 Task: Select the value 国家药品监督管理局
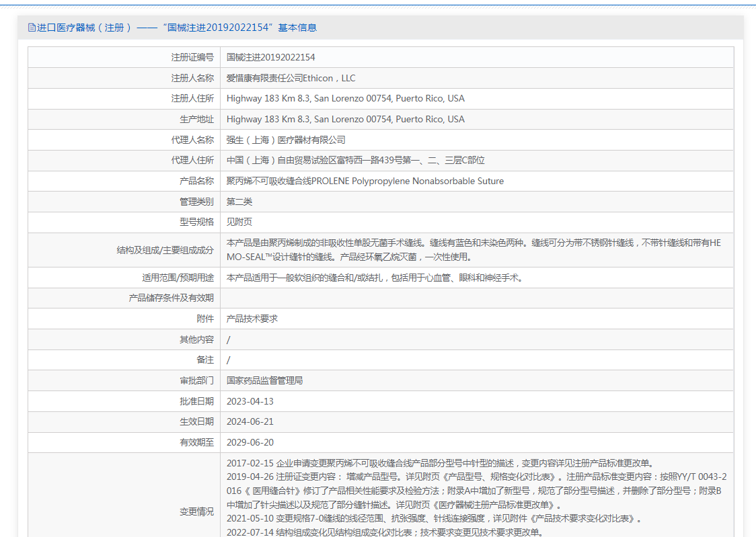pyautogui.click(x=265, y=380)
